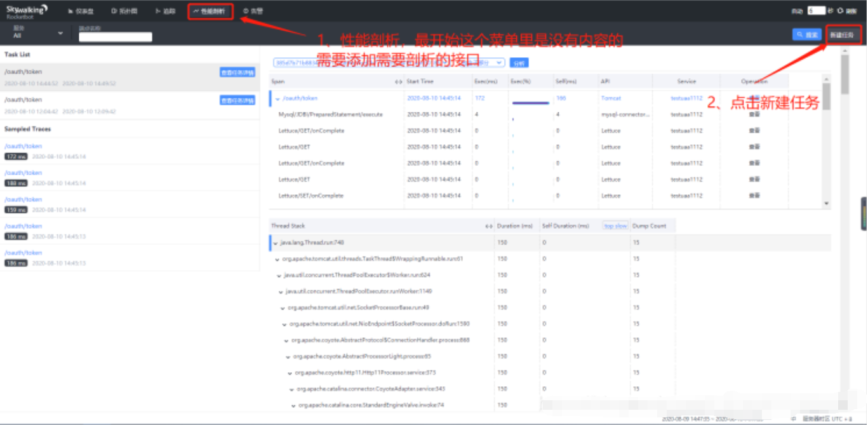Open the 追踪 trace menu
Viewport: 868px width, 425px height.
tap(165, 11)
